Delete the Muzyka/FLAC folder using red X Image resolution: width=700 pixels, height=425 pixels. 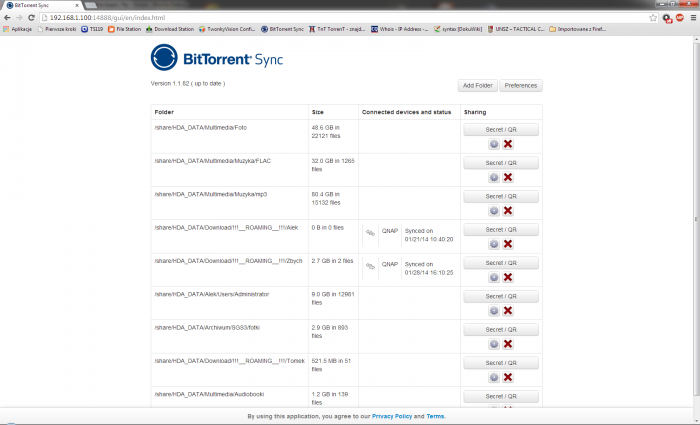[x=508, y=178]
